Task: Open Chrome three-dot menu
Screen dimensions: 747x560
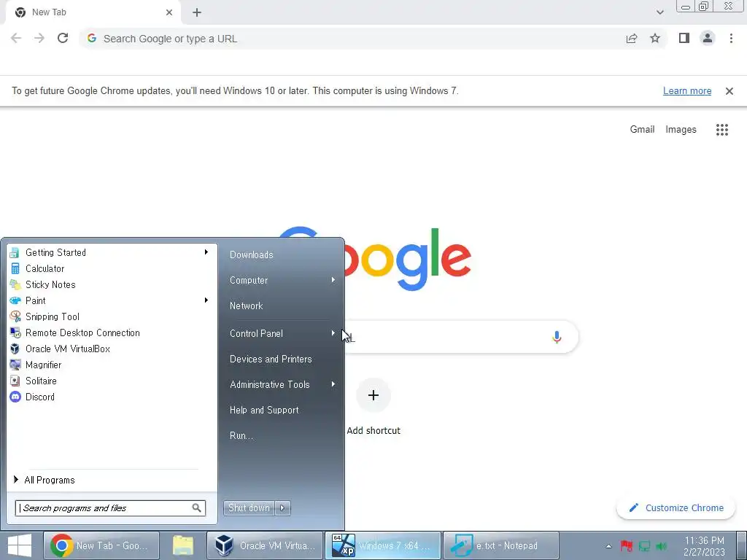Action: [731, 38]
